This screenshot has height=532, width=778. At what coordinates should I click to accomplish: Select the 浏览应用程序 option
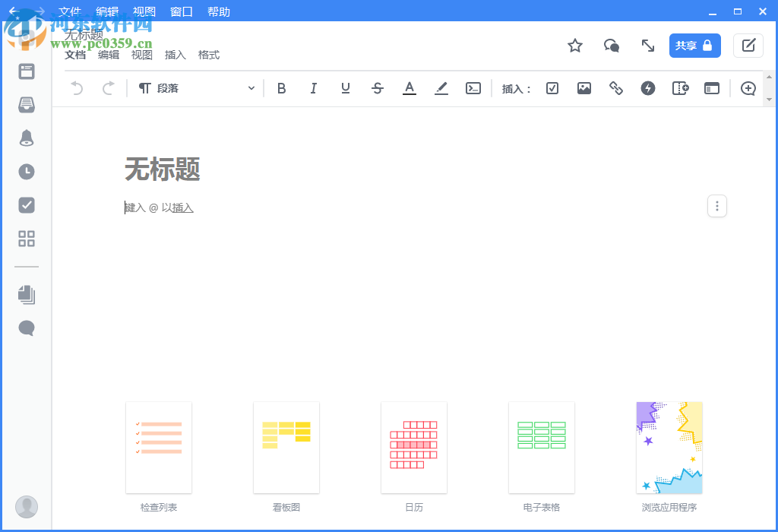(x=669, y=448)
